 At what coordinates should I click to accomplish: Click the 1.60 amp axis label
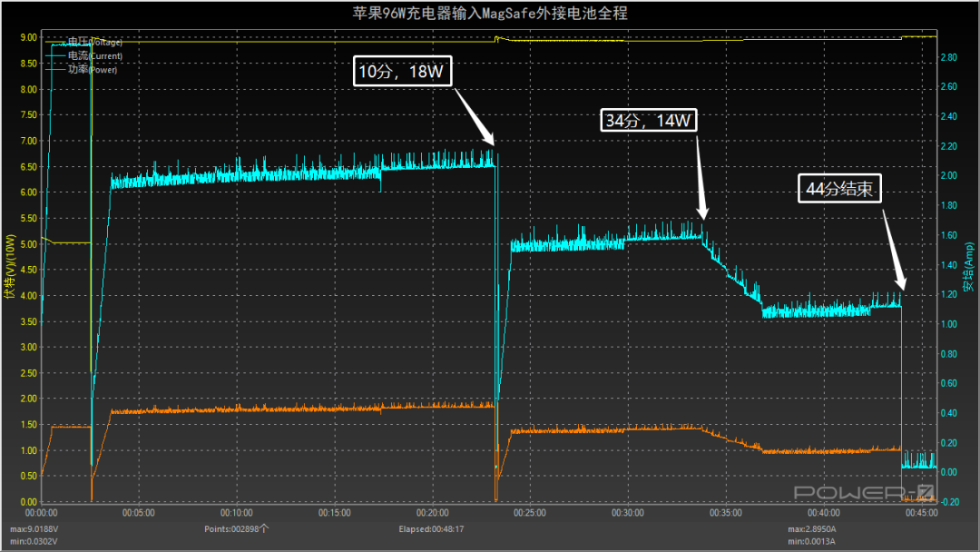(949, 235)
